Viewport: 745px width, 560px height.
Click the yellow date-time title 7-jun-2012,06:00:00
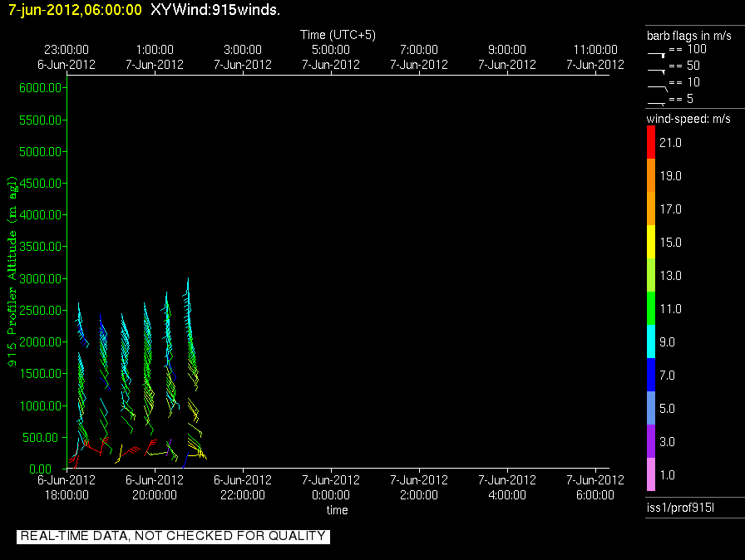75,10
